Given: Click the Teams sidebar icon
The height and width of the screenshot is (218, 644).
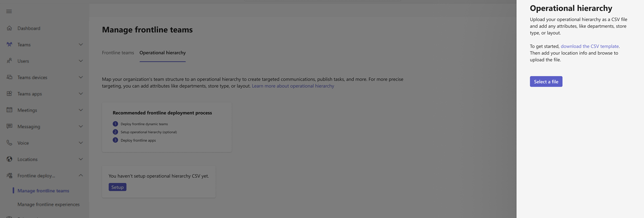Looking at the screenshot, I should coord(9,45).
